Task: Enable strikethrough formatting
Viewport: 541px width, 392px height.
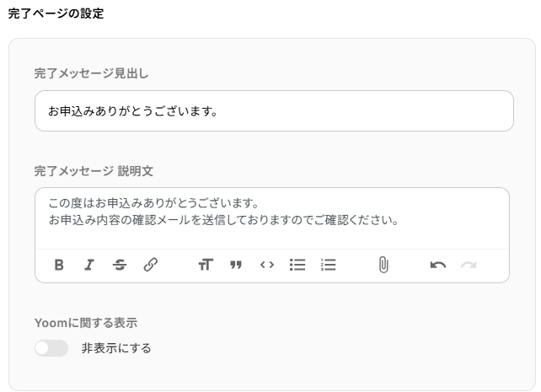Action: coord(120,265)
